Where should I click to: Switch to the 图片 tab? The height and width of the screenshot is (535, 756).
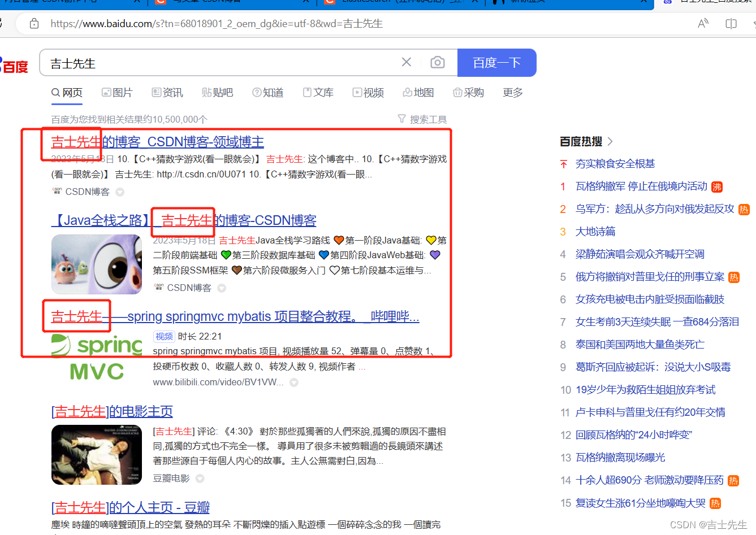(x=117, y=93)
